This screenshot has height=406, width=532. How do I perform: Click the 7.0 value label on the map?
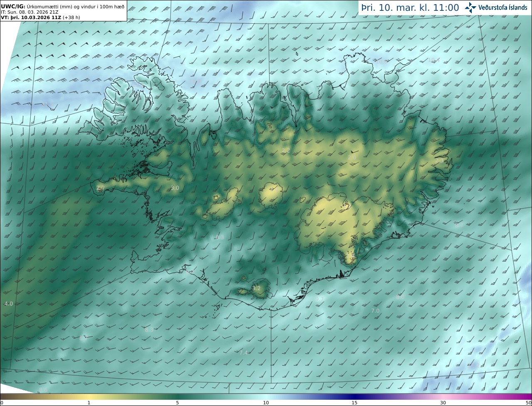[375, 311]
